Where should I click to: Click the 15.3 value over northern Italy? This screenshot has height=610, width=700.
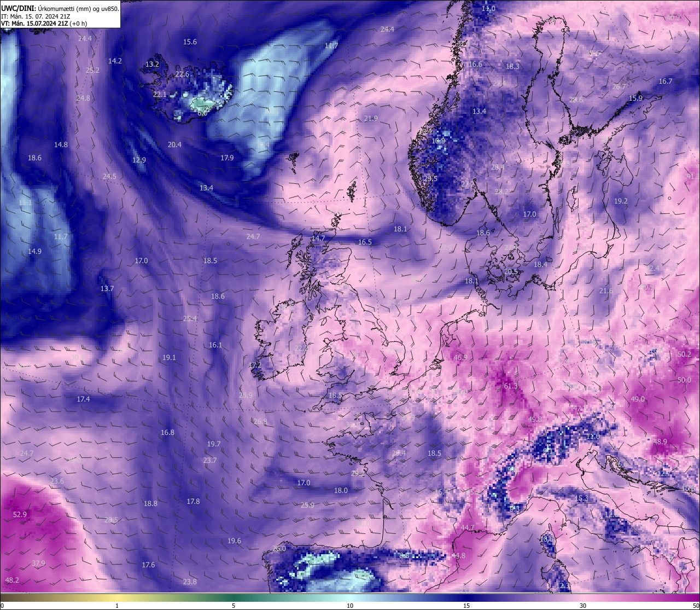pos(582,498)
